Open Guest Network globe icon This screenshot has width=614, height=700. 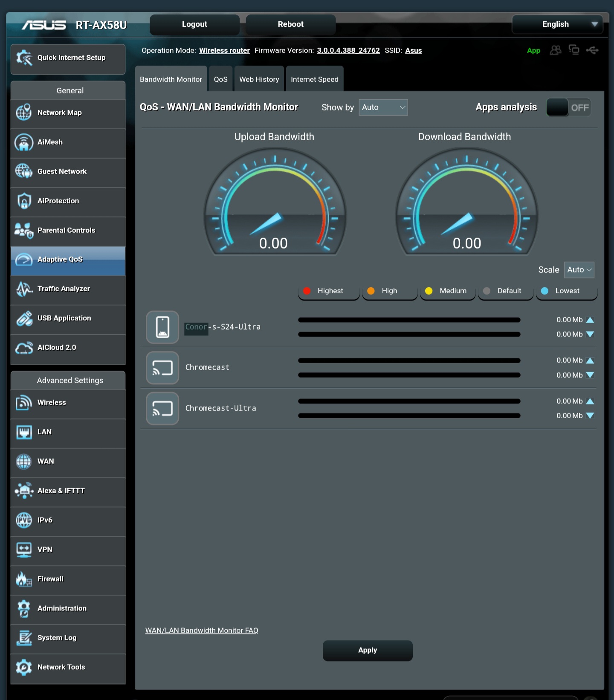pyautogui.click(x=24, y=171)
